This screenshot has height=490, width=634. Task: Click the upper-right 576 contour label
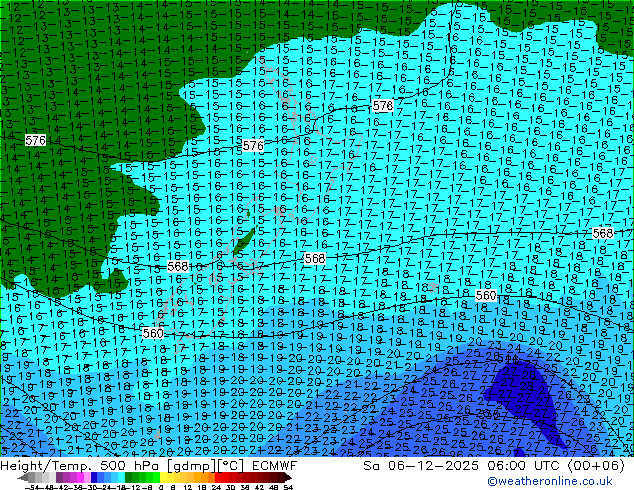pyautogui.click(x=382, y=106)
